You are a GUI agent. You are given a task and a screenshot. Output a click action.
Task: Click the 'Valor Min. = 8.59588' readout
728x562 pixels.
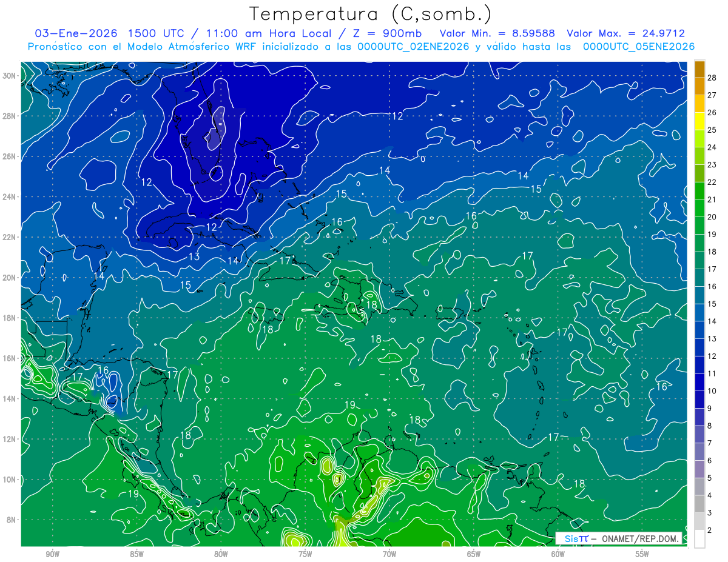click(x=497, y=33)
